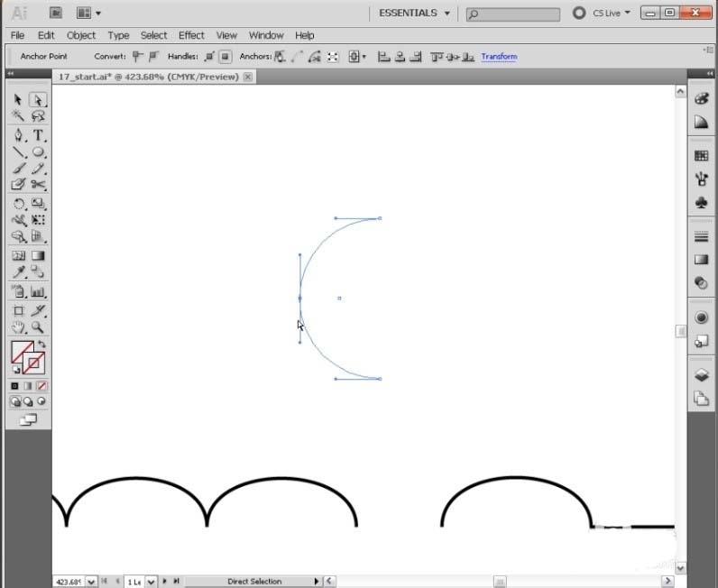Toggle Draw Behind drawing mode
Image resolution: width=718 pixels, height=588 pixels.
click(x=28, y=402)
